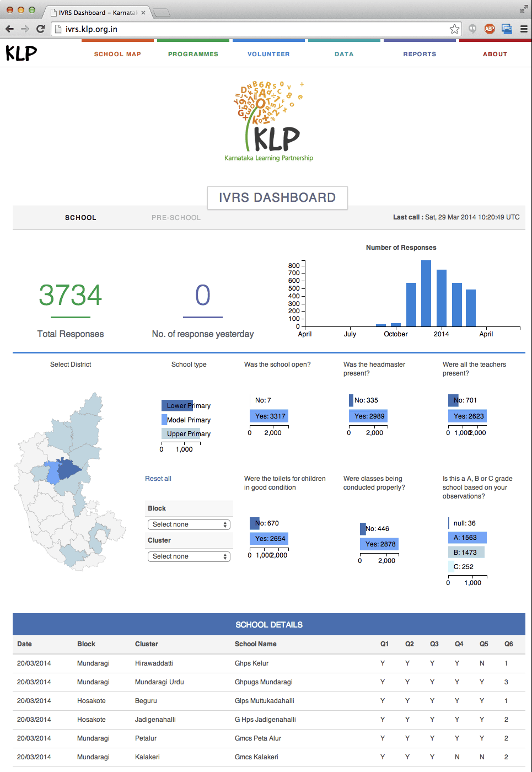Viewport: 532px width, 772px height.
Task: Click the tallest bar in Number of Responses chart
Action: pos(426,293)
